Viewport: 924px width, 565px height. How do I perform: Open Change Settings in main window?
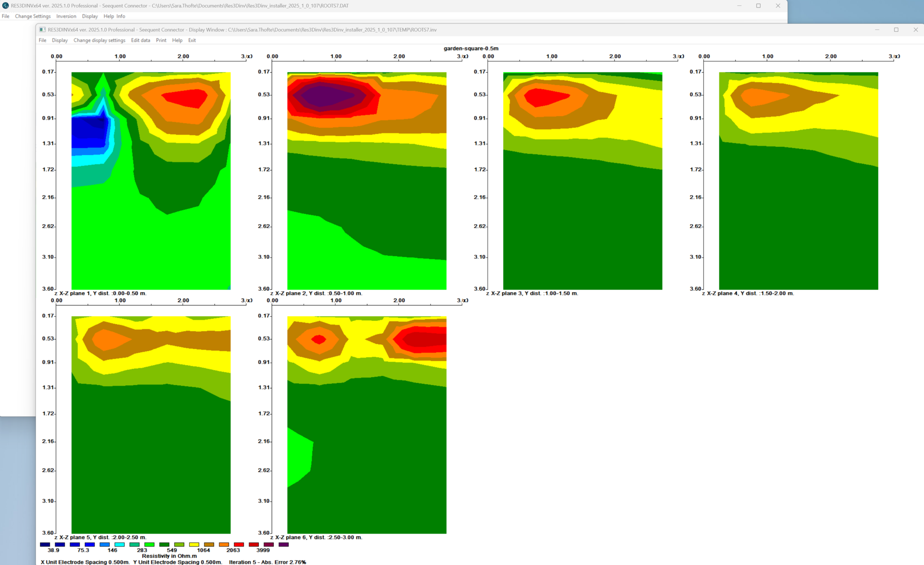click(x=32, y=16)
